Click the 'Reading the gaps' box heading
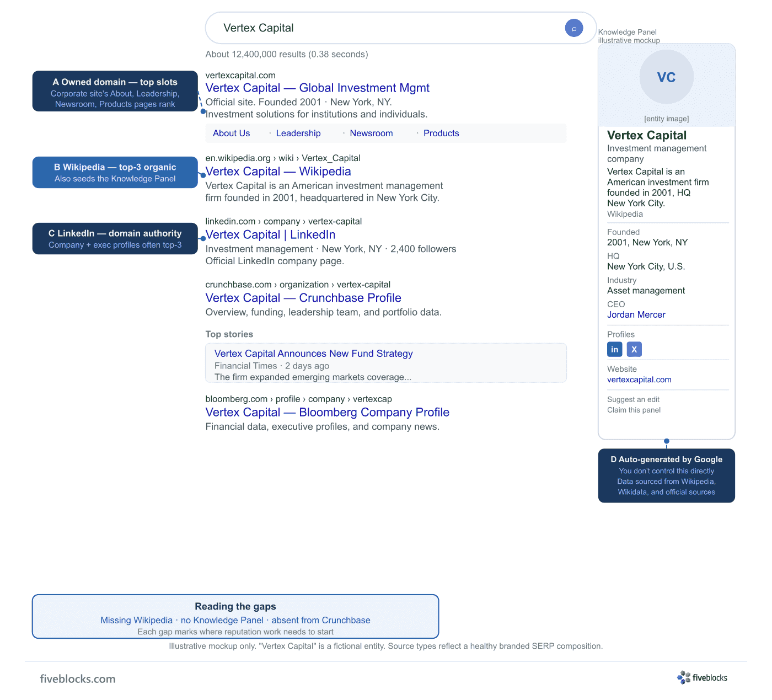 tap(235, 606)
